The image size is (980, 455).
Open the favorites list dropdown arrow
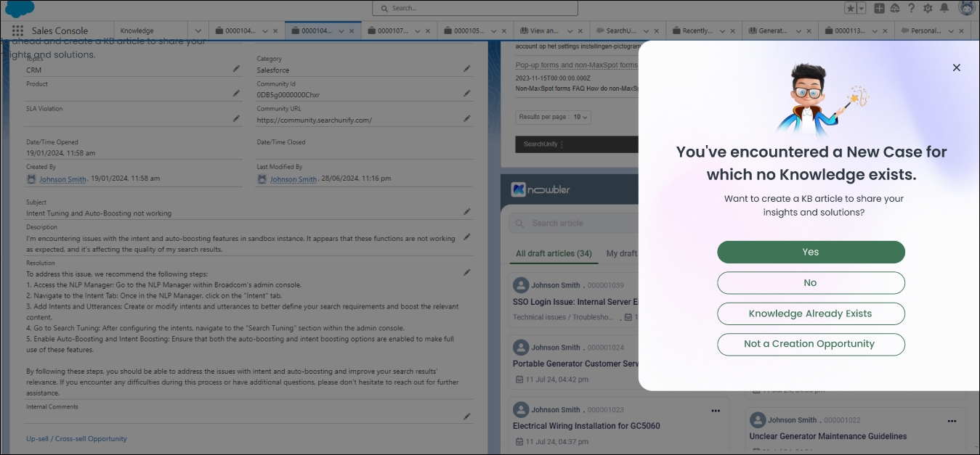point(862,8)
